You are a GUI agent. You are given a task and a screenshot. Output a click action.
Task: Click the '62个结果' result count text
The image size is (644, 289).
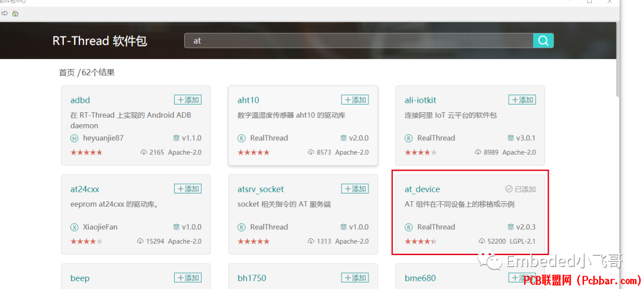(x=98, y=73)
